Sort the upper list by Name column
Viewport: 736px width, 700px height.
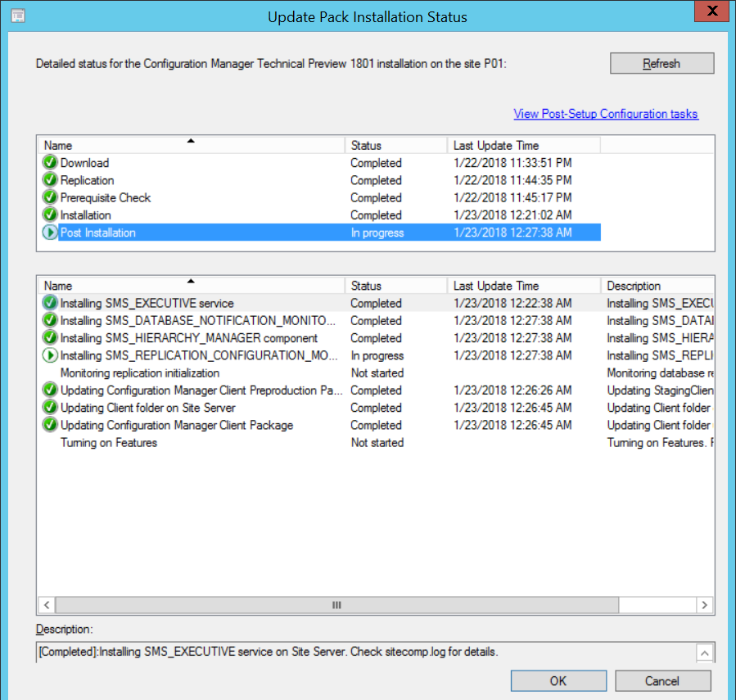click(x=191, y=145)
